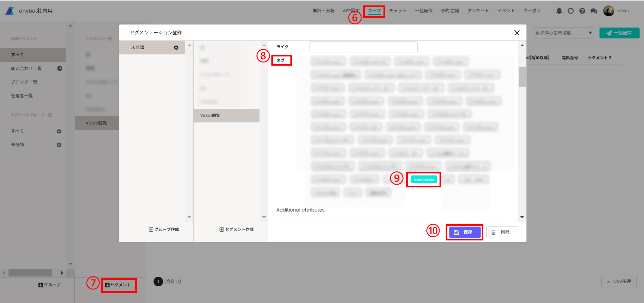The image size is (644, 303).
Task: Open the 標準の表示項目 dropdown
Action: (563, 33)
